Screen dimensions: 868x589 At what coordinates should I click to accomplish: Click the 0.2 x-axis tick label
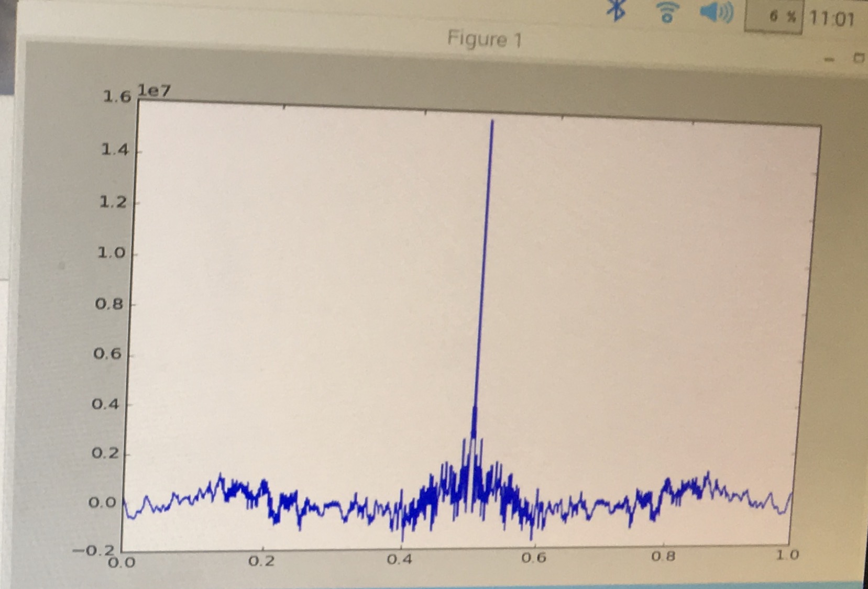tap(261, 561)
